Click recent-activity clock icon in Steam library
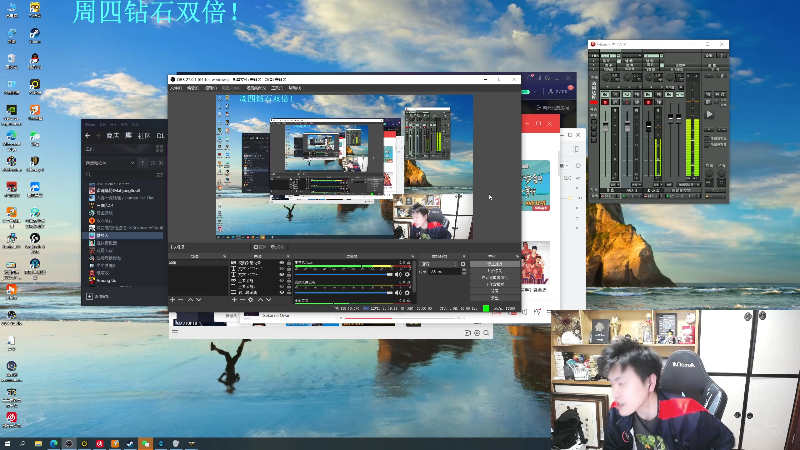The width and height of the screenshot is (800, 450). (x=153, y=163)
